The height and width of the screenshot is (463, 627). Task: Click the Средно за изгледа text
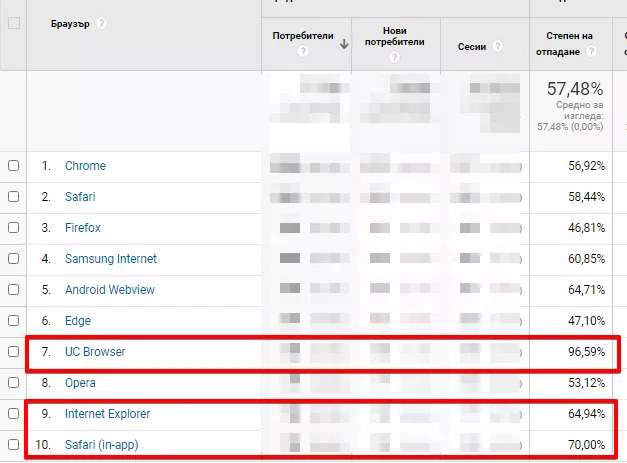coord(579,110)
